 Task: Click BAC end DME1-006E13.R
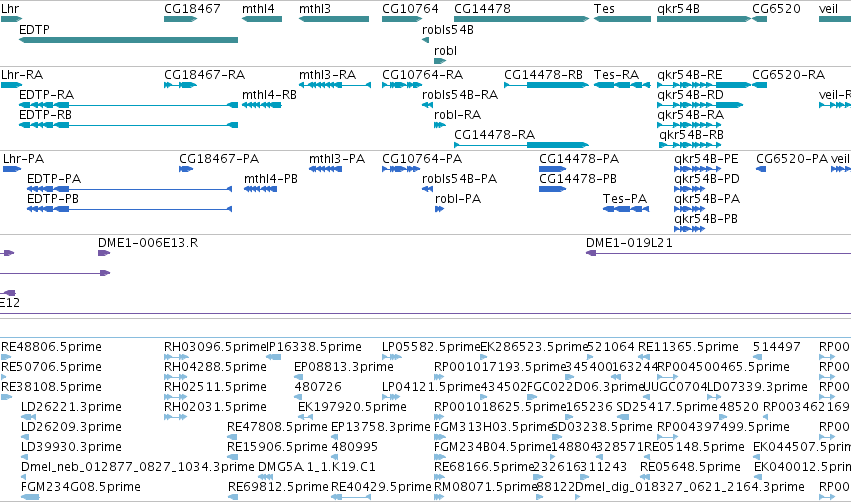click(x=148, y=243)
